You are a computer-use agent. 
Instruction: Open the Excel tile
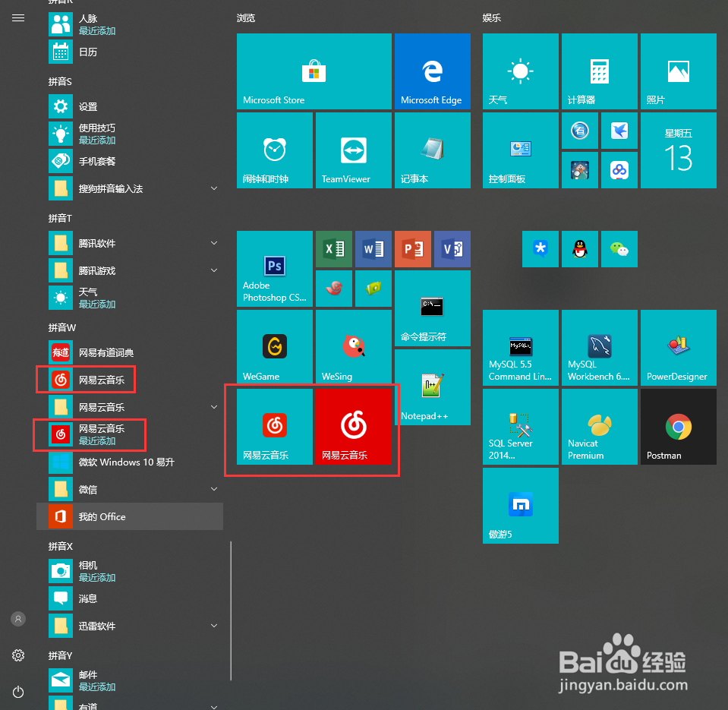[x=334, y=249]
